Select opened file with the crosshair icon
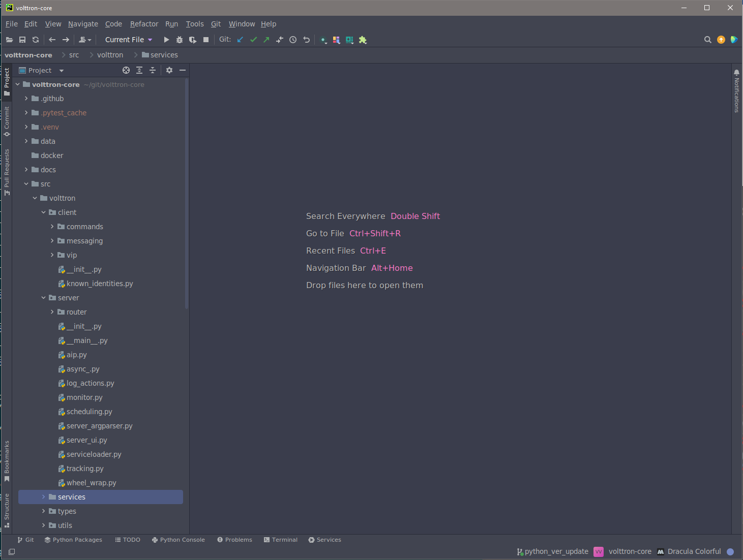 126,70
